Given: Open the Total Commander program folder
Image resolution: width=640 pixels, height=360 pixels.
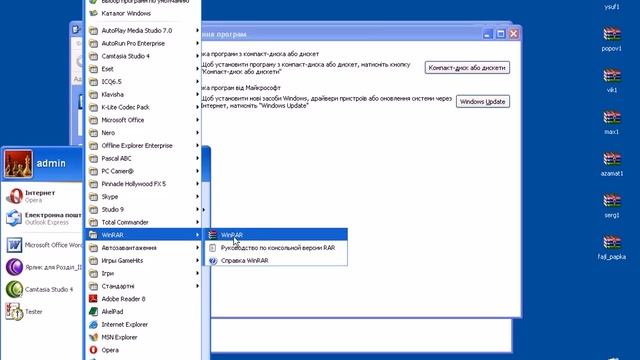Looking at the screenshot, I should coord(144,222).
